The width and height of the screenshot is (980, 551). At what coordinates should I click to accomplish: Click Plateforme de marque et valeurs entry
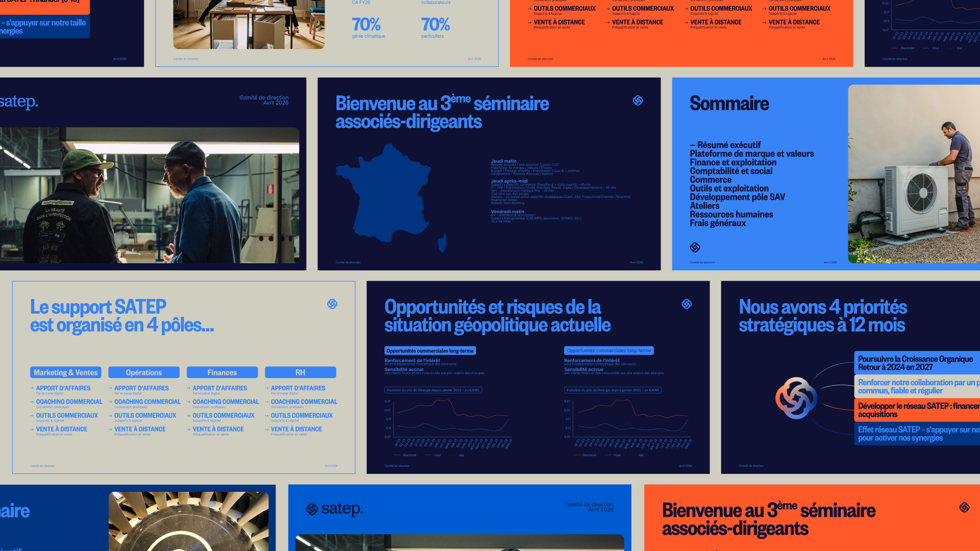coord(752,154)
